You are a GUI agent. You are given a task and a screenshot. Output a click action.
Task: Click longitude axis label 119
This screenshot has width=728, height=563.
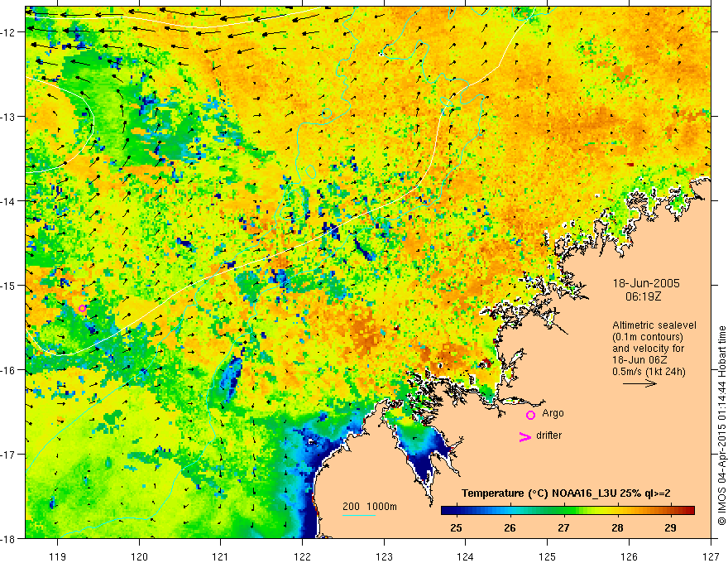(58, 556)
